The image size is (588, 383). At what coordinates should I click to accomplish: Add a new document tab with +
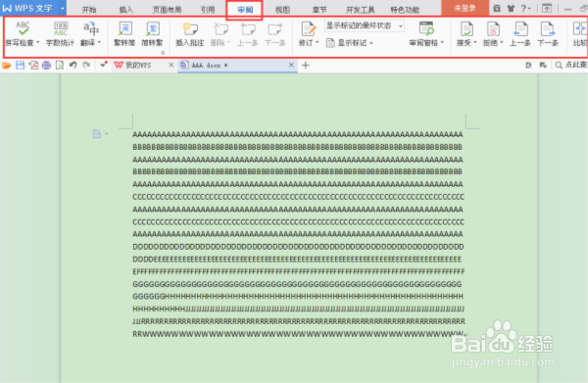point(306,66)
